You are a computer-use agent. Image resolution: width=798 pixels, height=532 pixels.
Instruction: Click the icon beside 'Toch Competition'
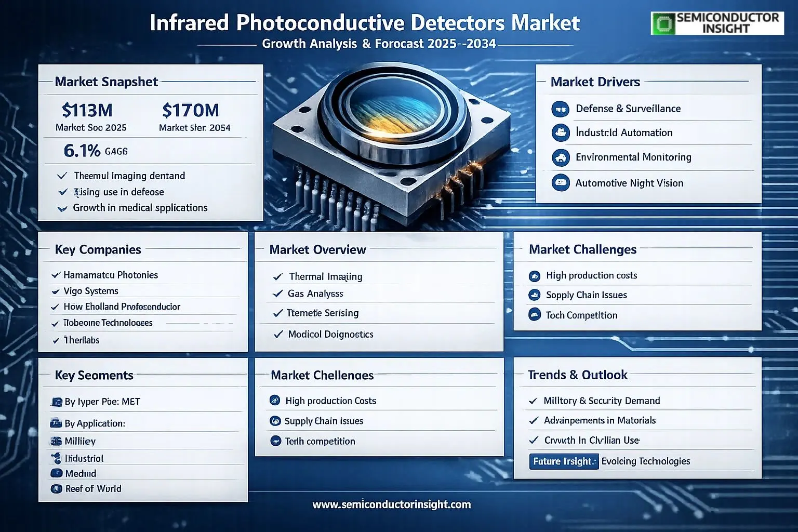point(535,314)
